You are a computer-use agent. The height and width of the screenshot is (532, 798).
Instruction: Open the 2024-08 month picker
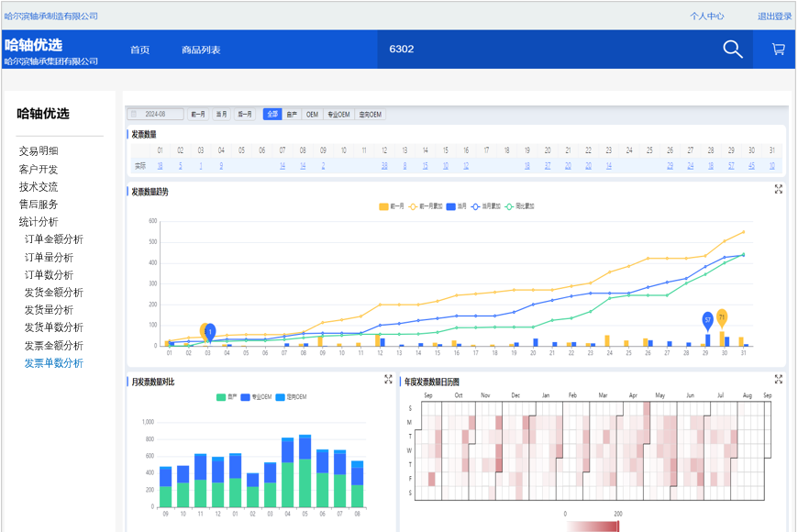click(x=155, y=114)
